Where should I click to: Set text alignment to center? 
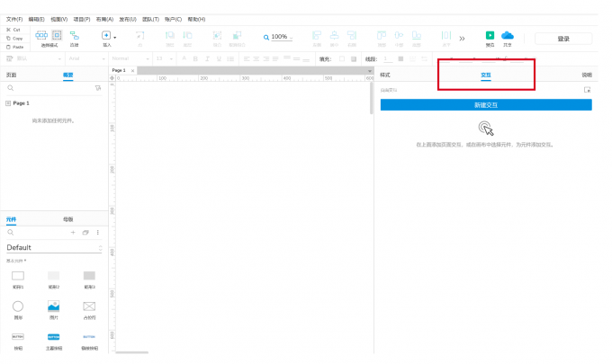tap(256, 58)
